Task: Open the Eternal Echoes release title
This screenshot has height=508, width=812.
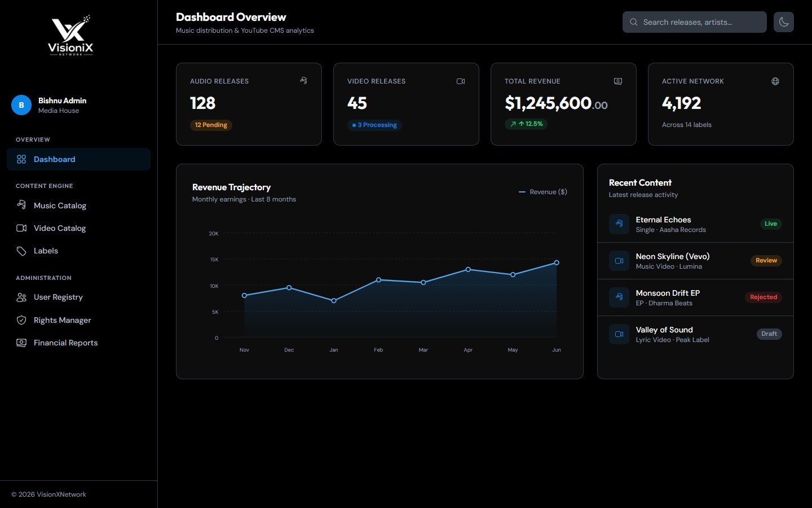Action: pyautogui.click(x=663, y=220)
